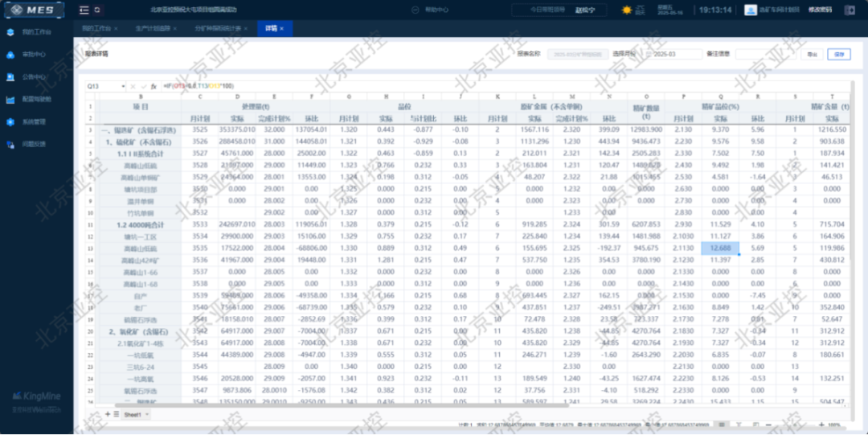Viewport: 868px width, 435px height.
Task: Switch to the 分矿种指标统计表 tab
Action: (x=218, y=28)
